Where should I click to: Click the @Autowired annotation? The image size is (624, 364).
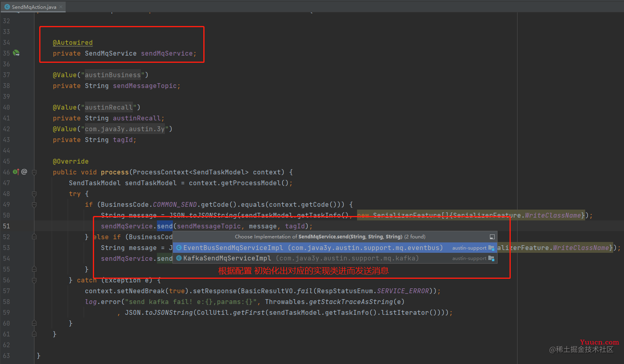72,42
